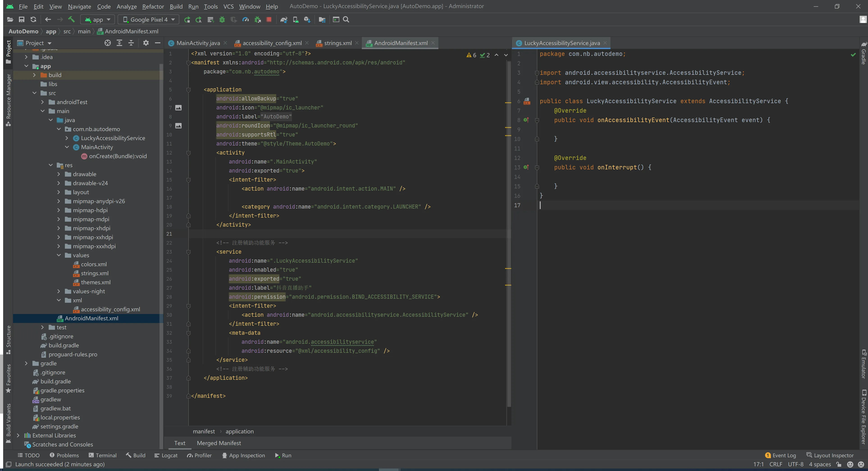Click the Apply Code Changes icon
The width and height of the screenshot is (868, 471).
210,20
